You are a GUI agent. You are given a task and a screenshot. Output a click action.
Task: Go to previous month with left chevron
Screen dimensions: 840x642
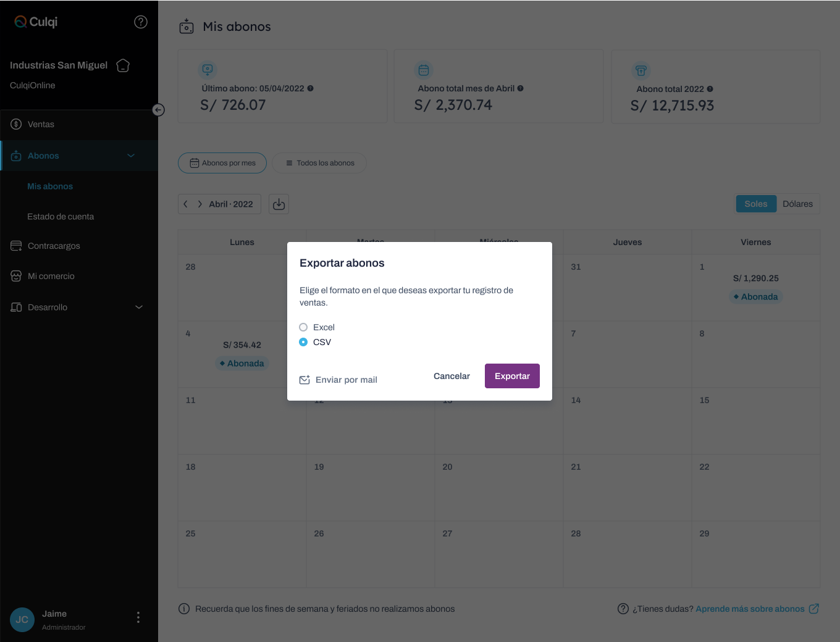(186, 204)
